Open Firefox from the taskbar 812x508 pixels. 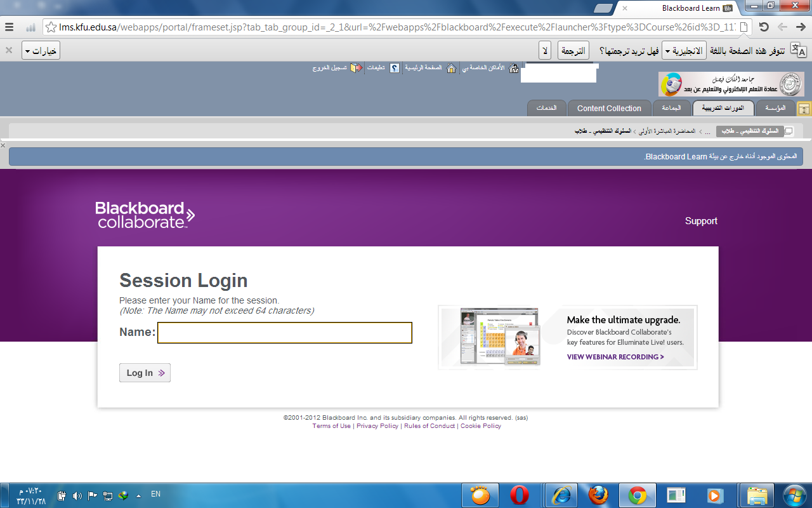point(598,495)
